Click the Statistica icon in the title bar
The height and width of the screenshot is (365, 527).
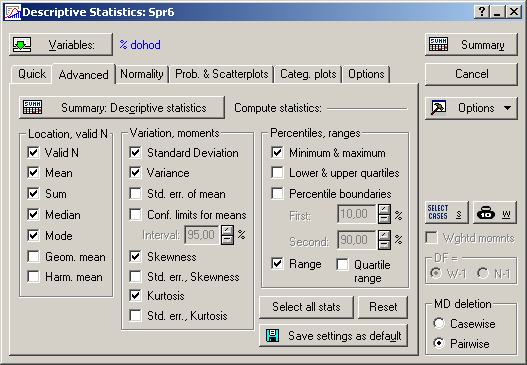click(x=13, y=12)
